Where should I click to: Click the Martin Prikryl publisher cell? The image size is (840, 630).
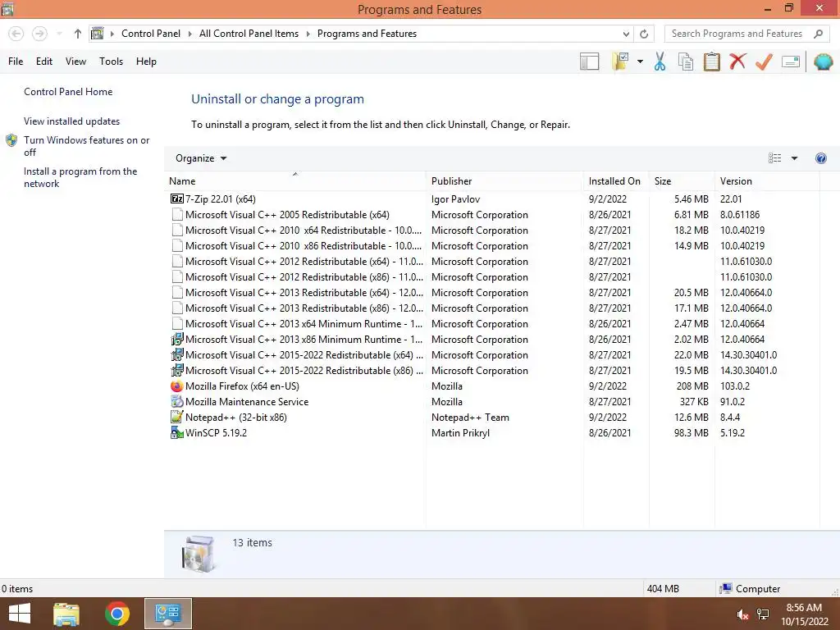(460, 433)
